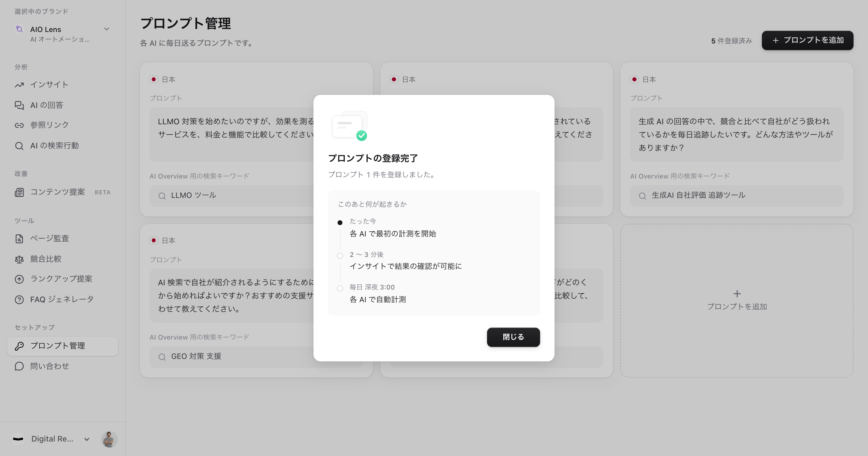The height and width of the screenshot is (456, 868).
Task: Open ページ監査 file-search icon
Action: 19,239
